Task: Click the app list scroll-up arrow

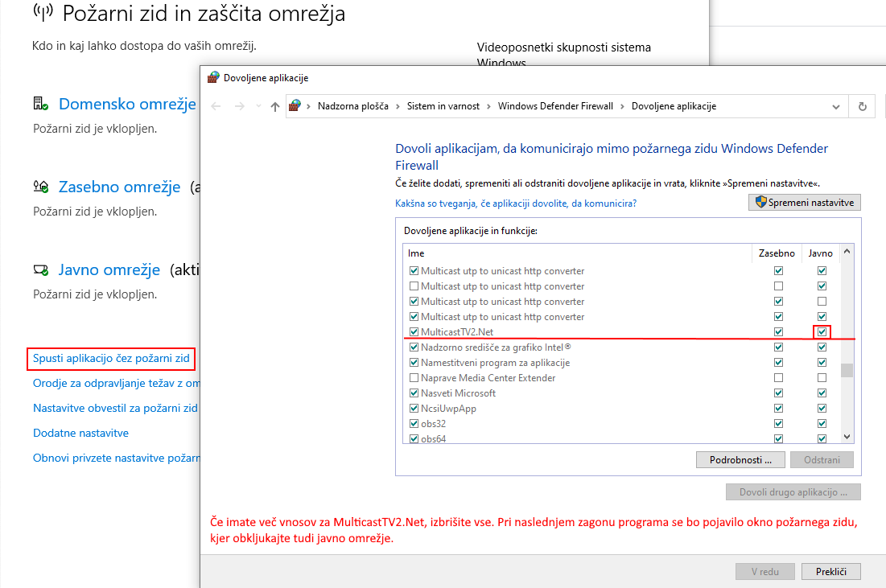Action: [x=847, y=251]
